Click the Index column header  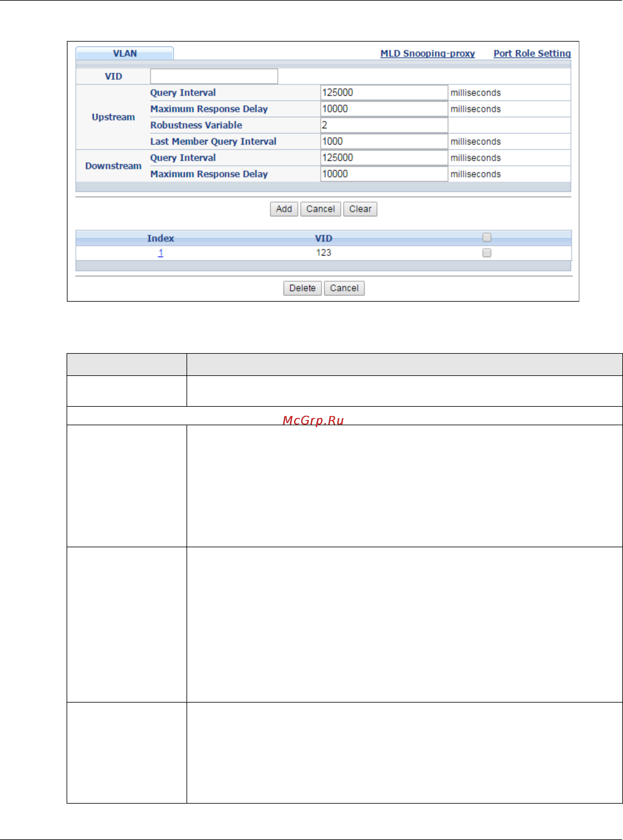tap(160, 238)
